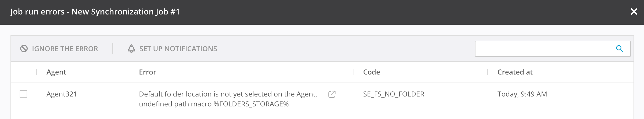Click the Today, 9:49 AM timestamp
This screenshot has width=644, height=119.
point(522,94)
